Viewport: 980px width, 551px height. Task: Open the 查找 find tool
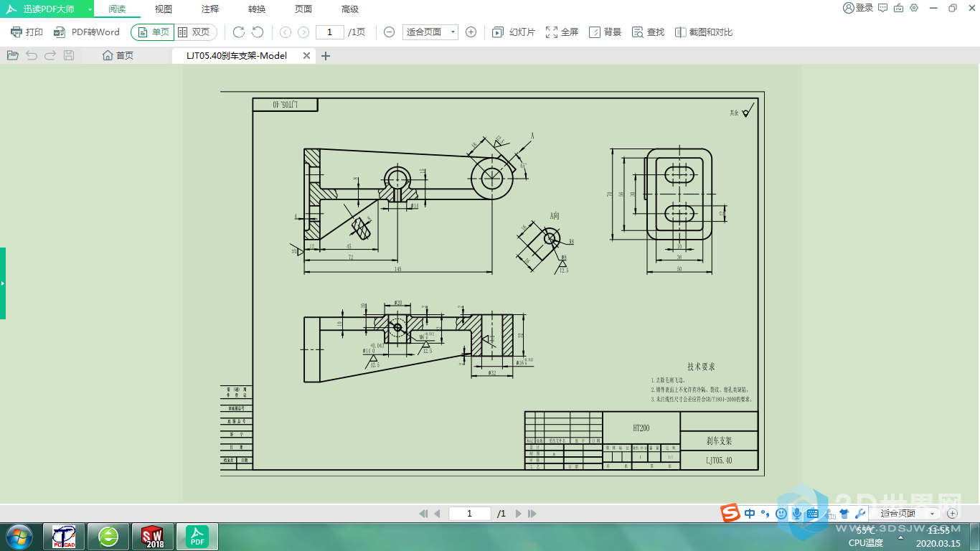pos(648,32)
